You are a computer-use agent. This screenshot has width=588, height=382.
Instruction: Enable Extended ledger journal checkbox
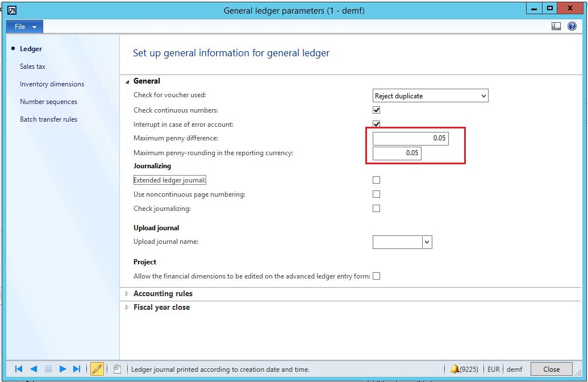(x=376, y=180)
